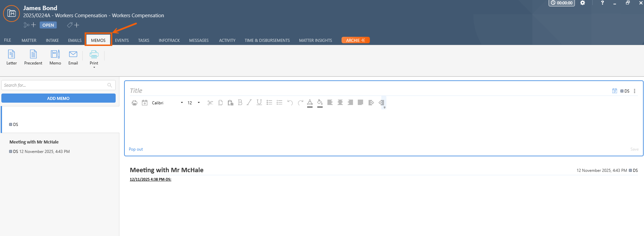
Task: Click the paste icon in editor toolbar
Action: [231, 103]
